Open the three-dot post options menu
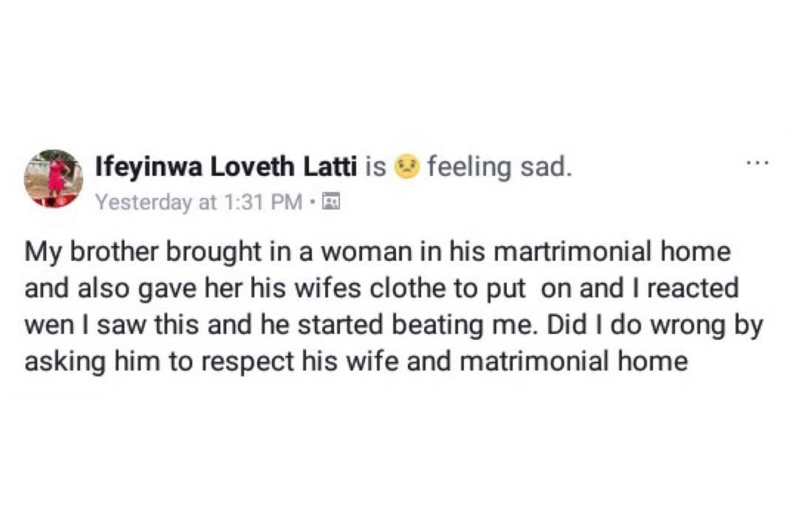 757,161
